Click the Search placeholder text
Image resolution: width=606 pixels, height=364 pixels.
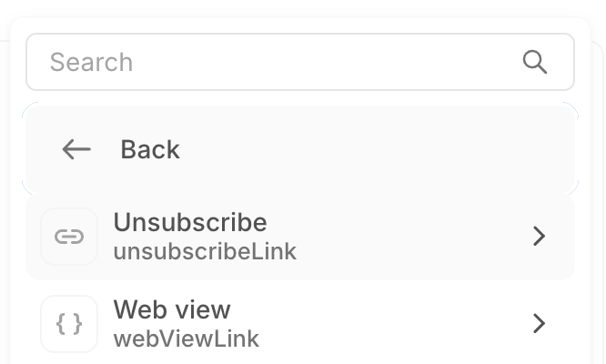pyautogui.click(x=91, y=62)
